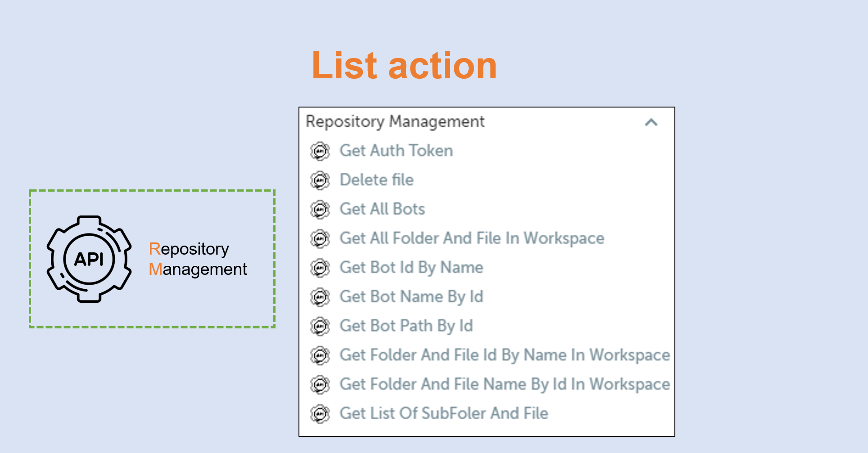Click the icon beside Get Auth Token
Viewport: 868px width, 453px height.
click(320, 151)
